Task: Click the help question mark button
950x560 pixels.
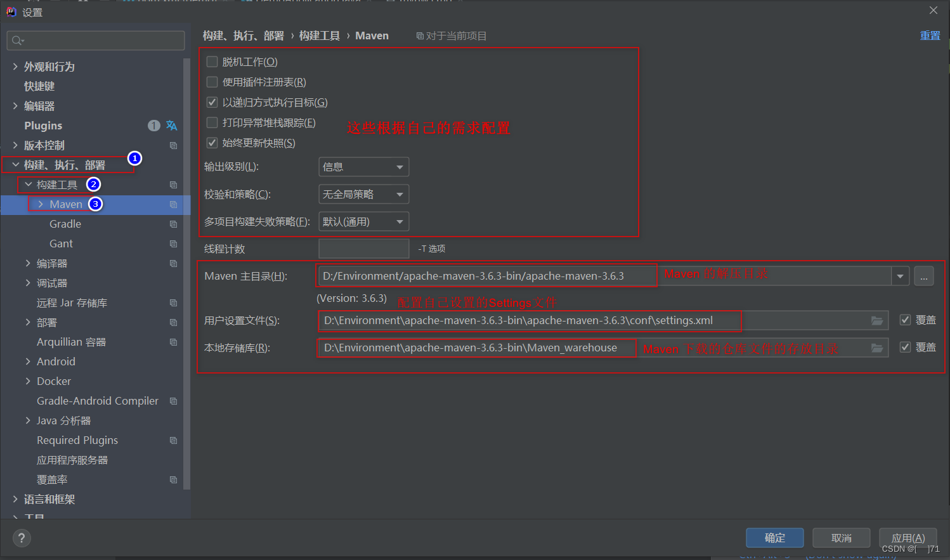Action: coord(22,538)
